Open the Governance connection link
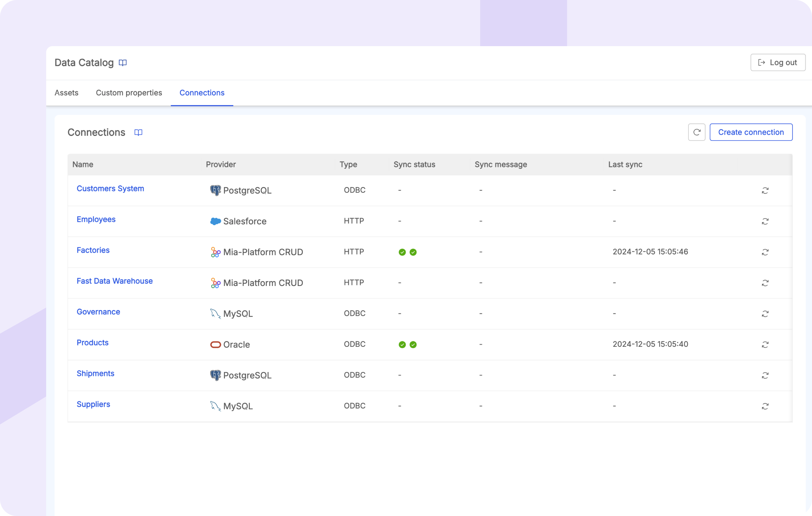This screenshot has width=812, height=516. pyautogui.click(x=98, y=311)
